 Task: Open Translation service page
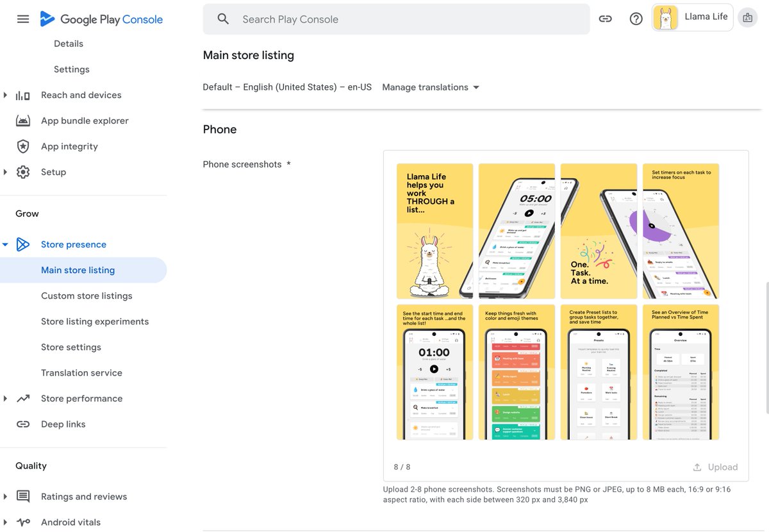point(81,372)
